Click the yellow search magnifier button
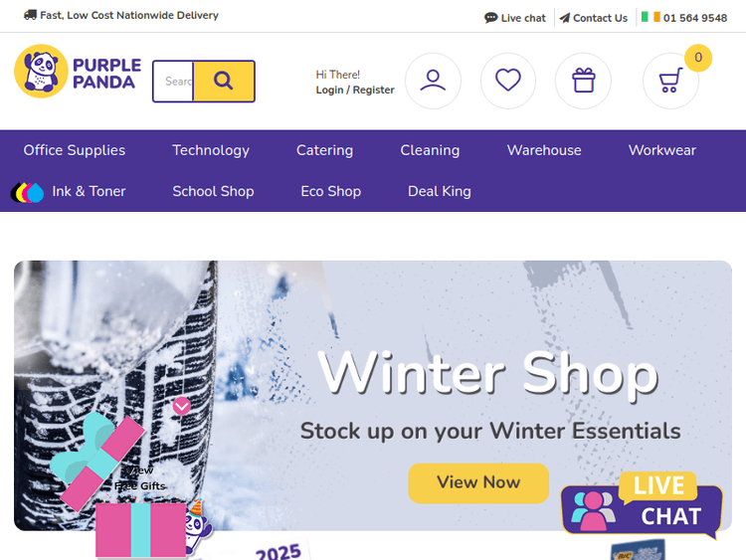 pyautogui.click(x=224, y=81)
